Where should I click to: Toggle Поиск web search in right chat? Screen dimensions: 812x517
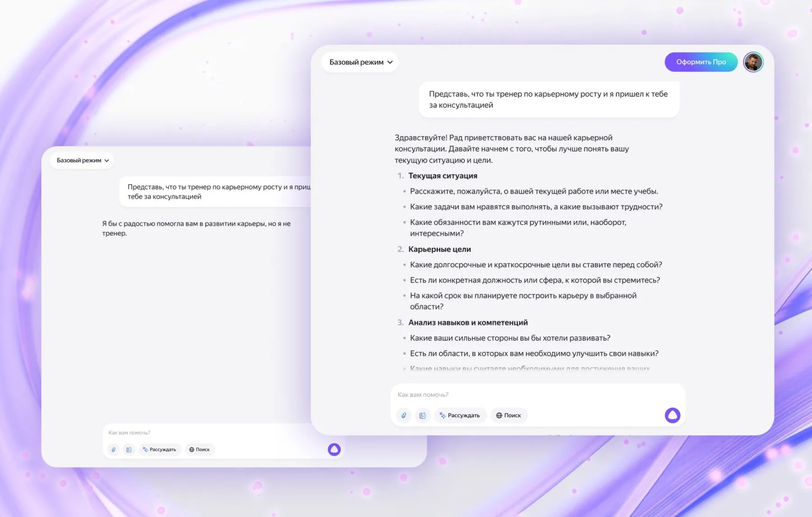pos(508,415)
